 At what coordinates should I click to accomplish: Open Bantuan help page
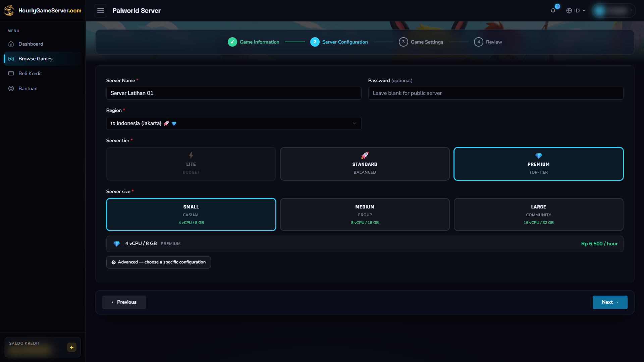click(x=43, y=88)
